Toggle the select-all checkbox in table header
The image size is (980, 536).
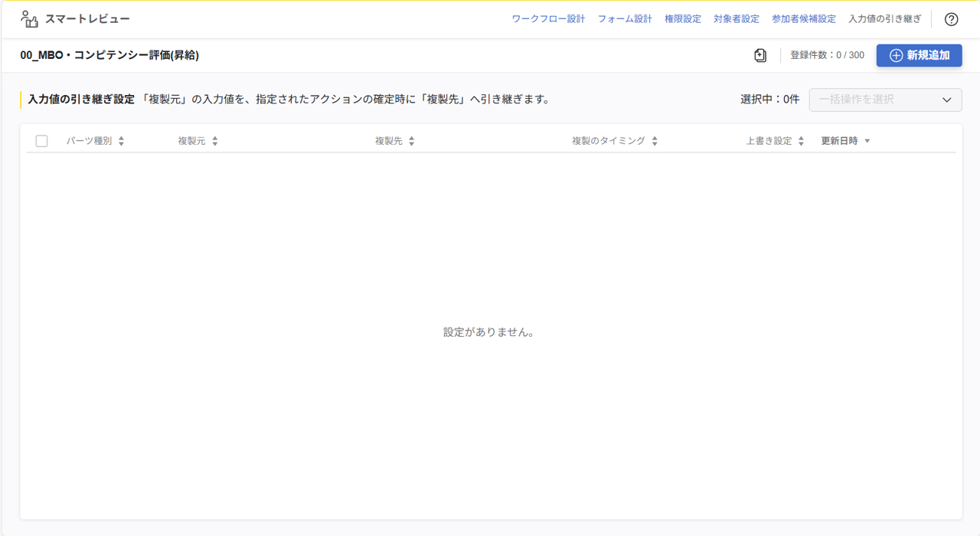(42, 140)
